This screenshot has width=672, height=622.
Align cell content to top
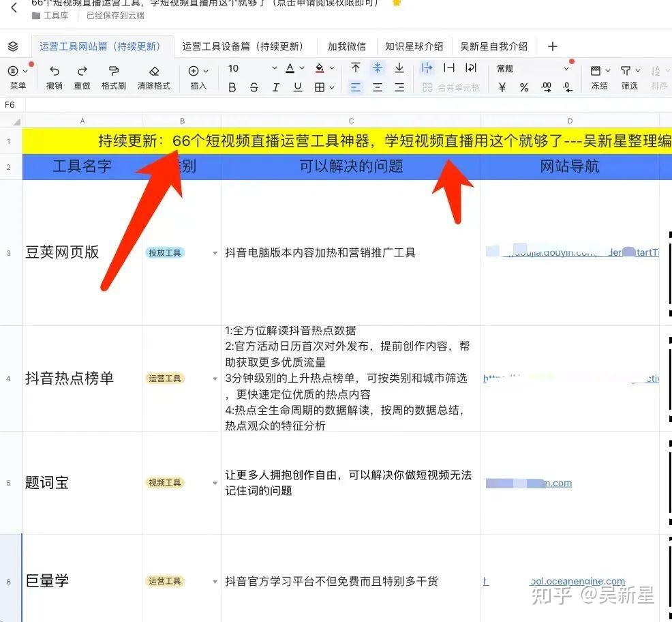(355, 68)
